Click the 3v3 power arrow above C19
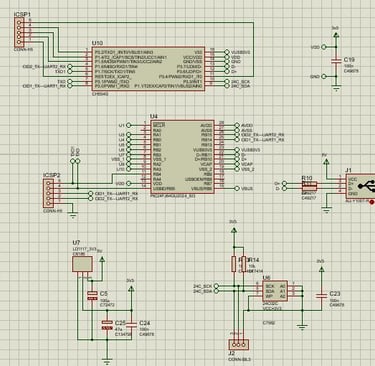Screen dimensions: 375x366 [x=336, y=34]
